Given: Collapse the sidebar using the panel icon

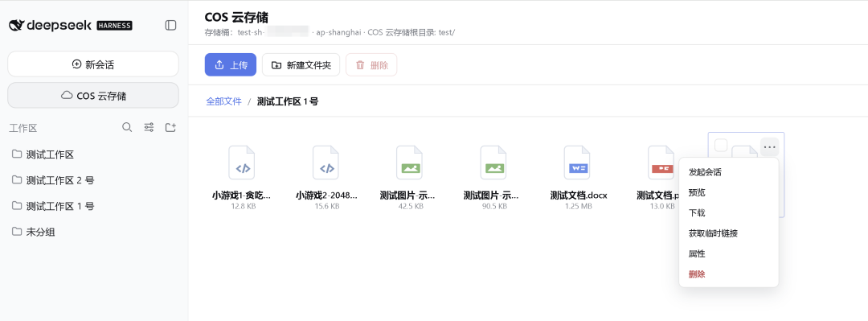Looking at the screenshot, I should pos(170,25).
